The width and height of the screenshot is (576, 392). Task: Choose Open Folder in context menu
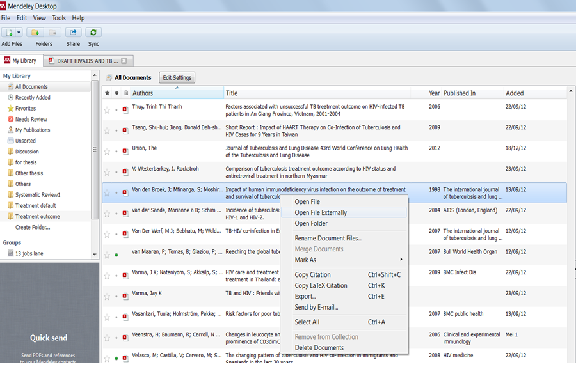coord(344,224)
